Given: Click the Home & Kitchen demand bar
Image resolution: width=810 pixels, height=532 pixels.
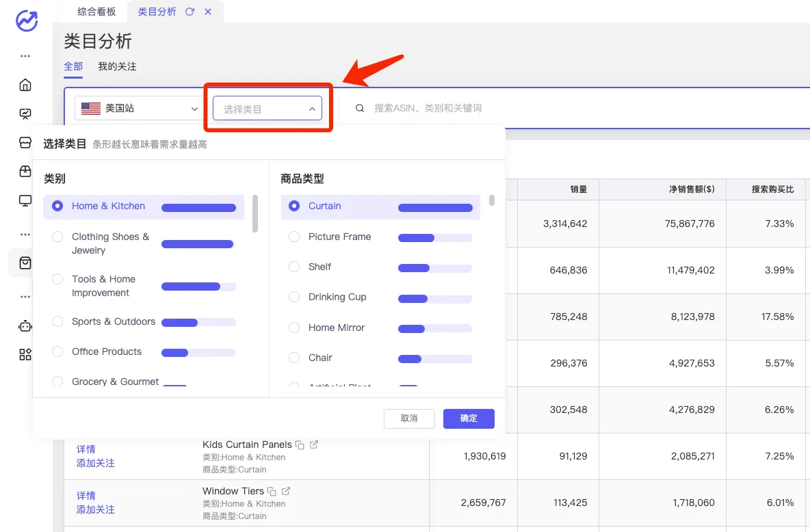Looking at the screenshot, I should (199, 208).
